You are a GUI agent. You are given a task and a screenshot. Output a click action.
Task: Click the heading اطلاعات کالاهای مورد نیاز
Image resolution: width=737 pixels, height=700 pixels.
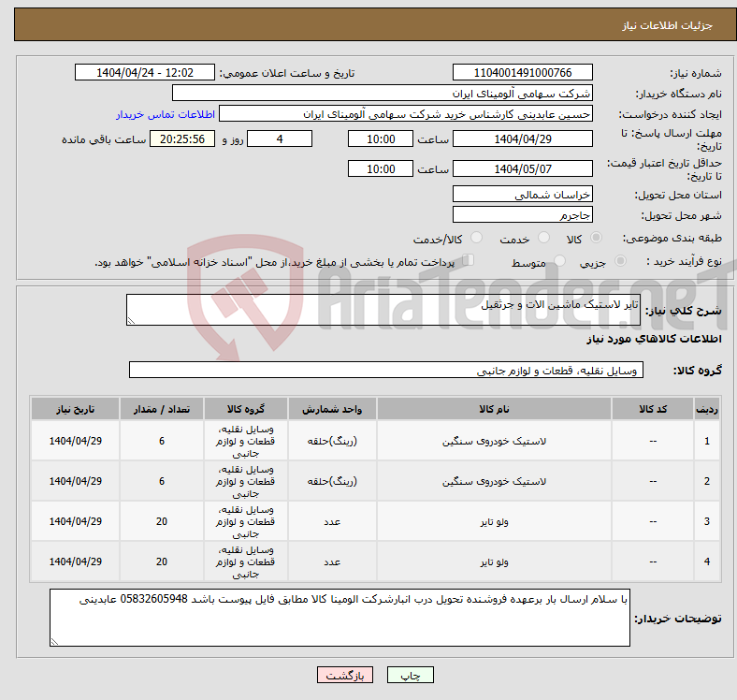pyautogui.click(x=654, y=339)
